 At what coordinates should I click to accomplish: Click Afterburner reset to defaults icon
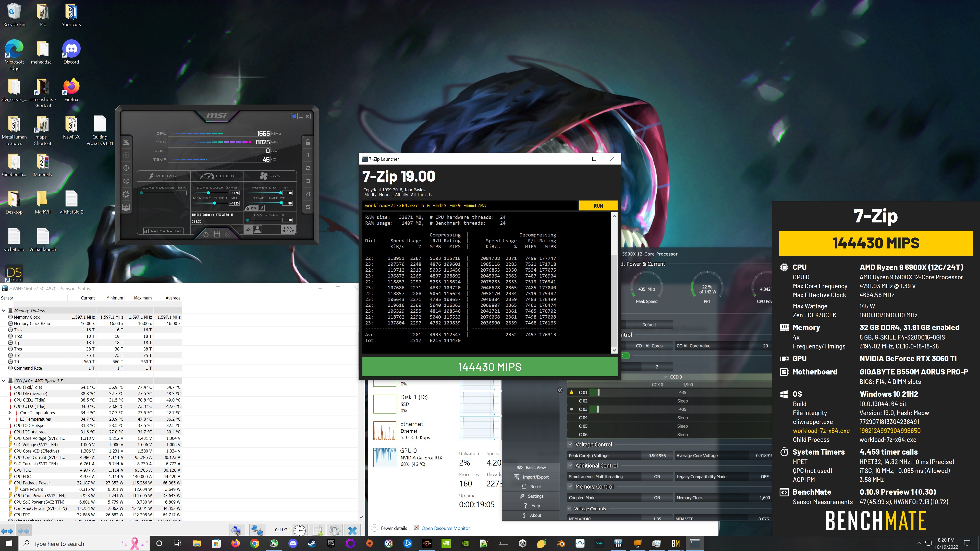click(x=206, y=234)
